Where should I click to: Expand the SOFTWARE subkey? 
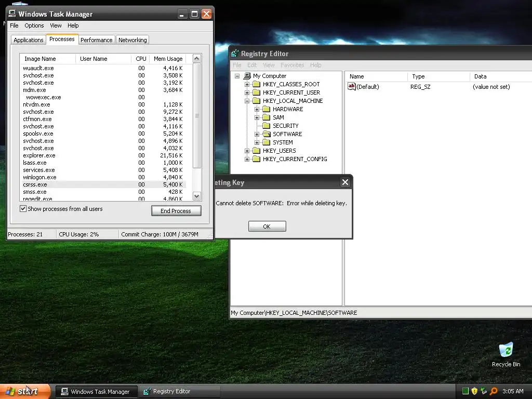point(257,134)
